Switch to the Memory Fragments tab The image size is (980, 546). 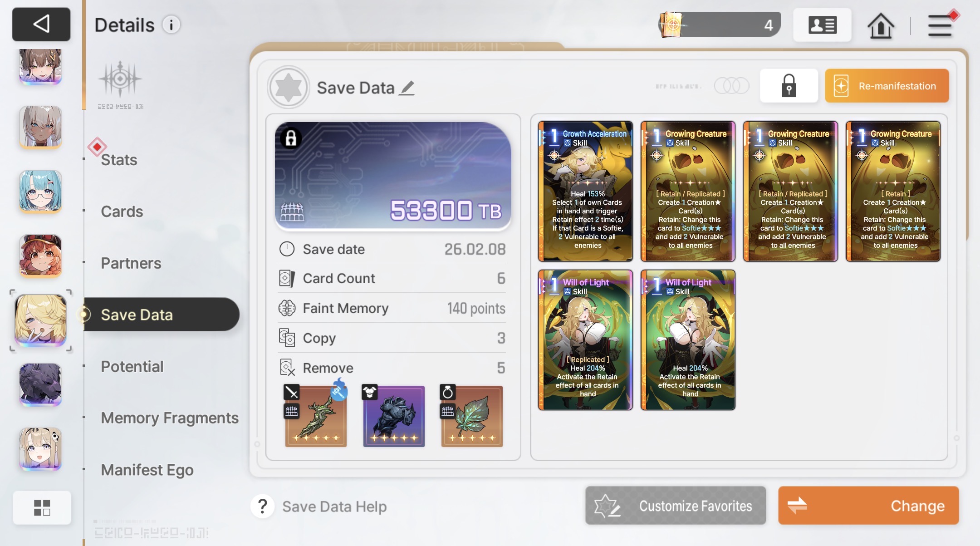point(170,418)
